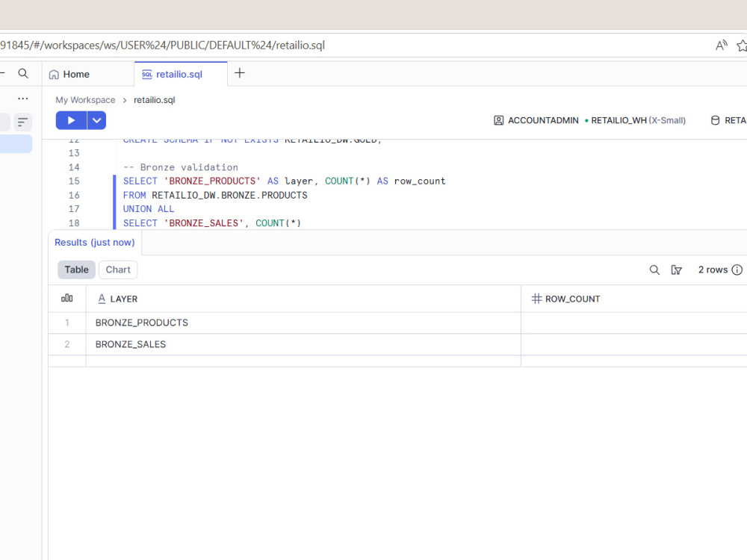Open the database context selector icon

(715, 120)
